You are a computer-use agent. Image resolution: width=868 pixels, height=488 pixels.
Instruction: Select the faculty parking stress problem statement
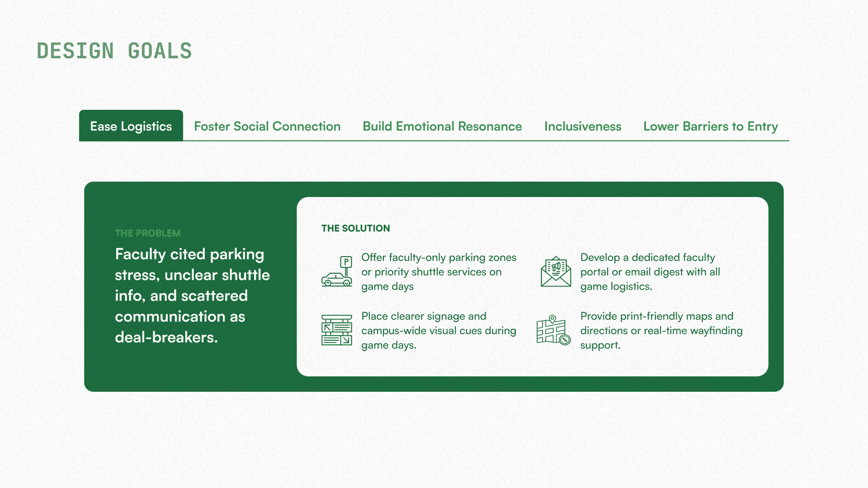[192, 296]
